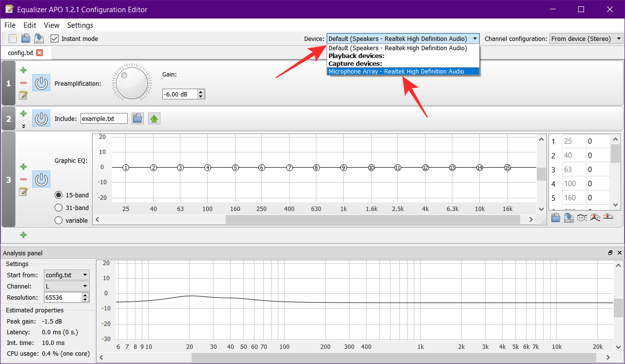Open Channel configuration dropdown

click(586, 38)
